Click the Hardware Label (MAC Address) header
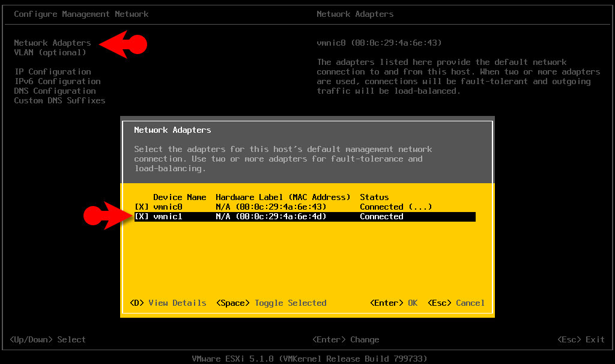Viewport: 615px width, 364px height. click(283, 197)
